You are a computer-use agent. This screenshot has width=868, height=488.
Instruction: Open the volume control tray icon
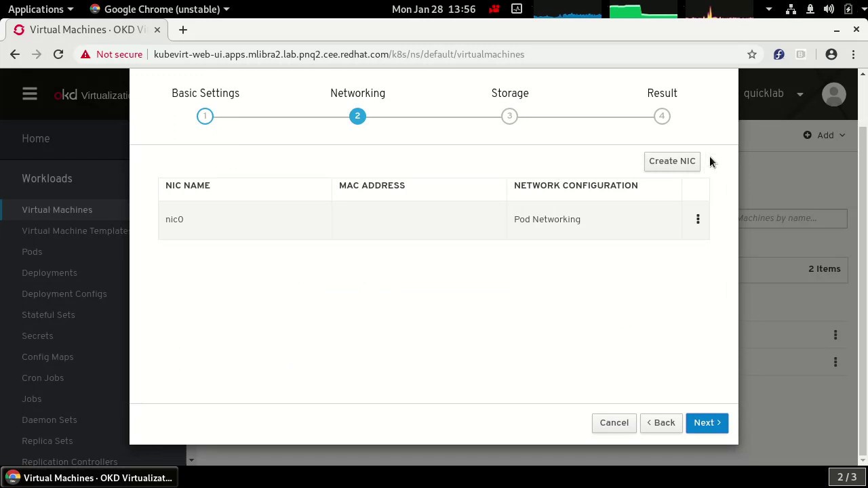tap(829, 9)
